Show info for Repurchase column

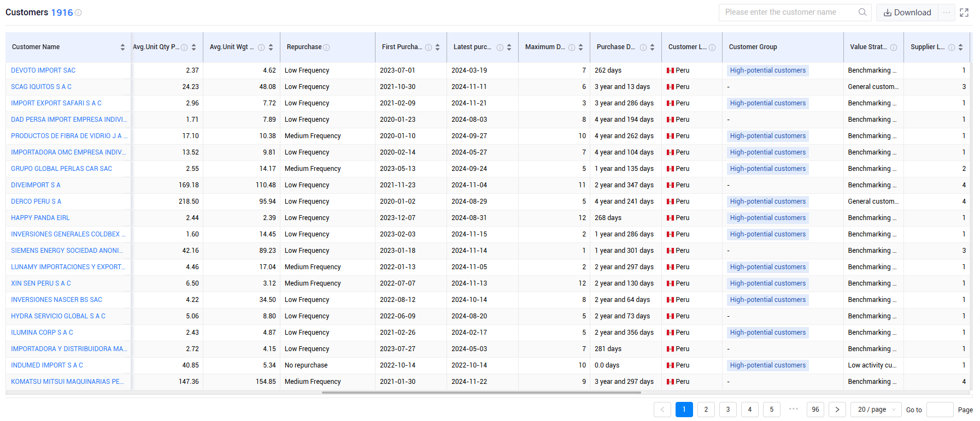coord(326,48)
